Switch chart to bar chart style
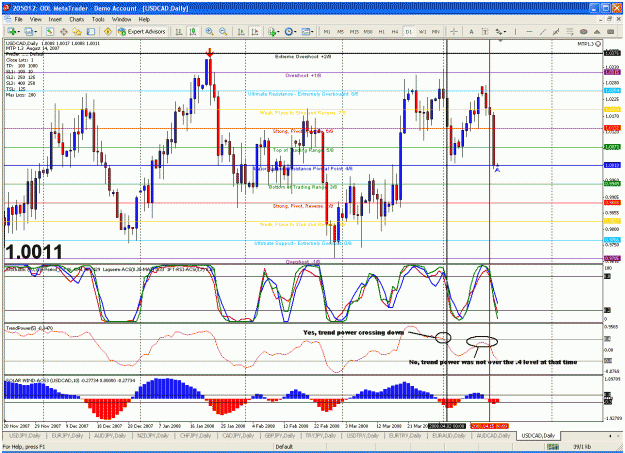625x453 pixels. (179, 32)
